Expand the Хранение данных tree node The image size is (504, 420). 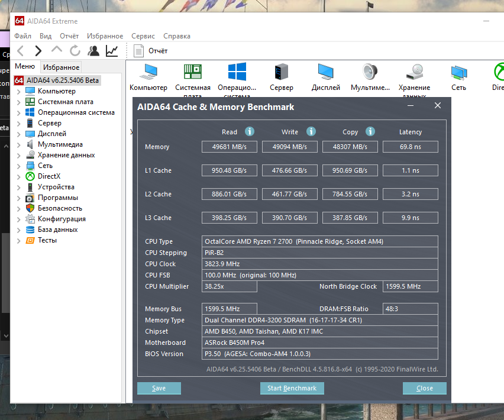[19, 155]
